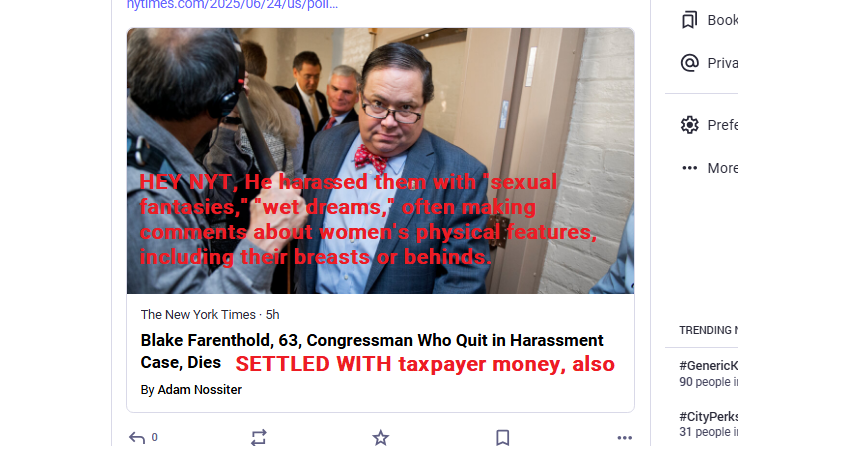Image resolution: width=863 pixels, height=471 pixels.
Task: View the article preview image
Action: click(x=380, y=161)
